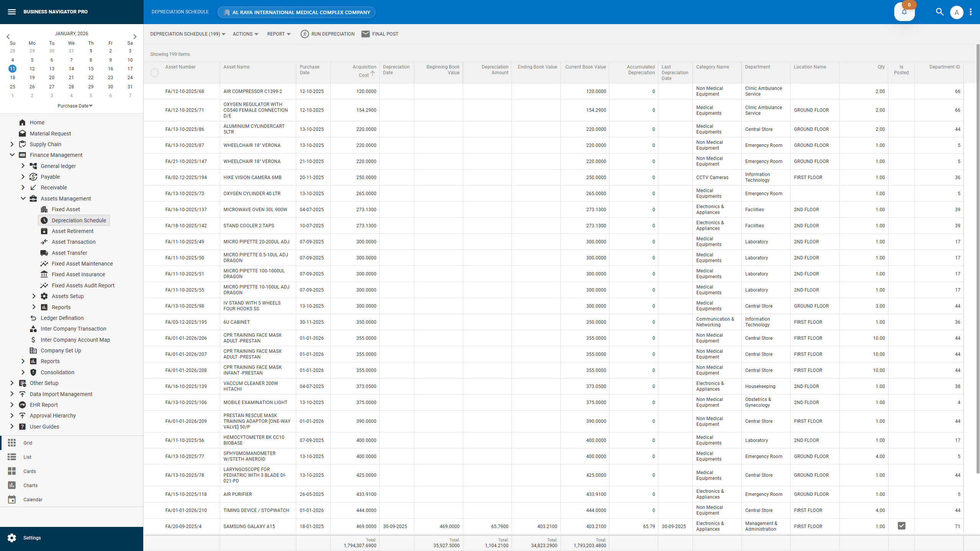
Task: Open the hamburger navigation menu
Action: pos(12,11)
